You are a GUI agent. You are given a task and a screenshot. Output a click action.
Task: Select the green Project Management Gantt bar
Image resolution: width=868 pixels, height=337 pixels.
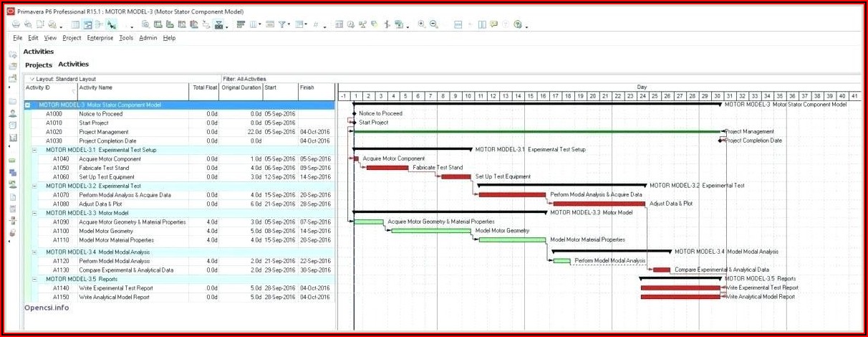[537, 131]
